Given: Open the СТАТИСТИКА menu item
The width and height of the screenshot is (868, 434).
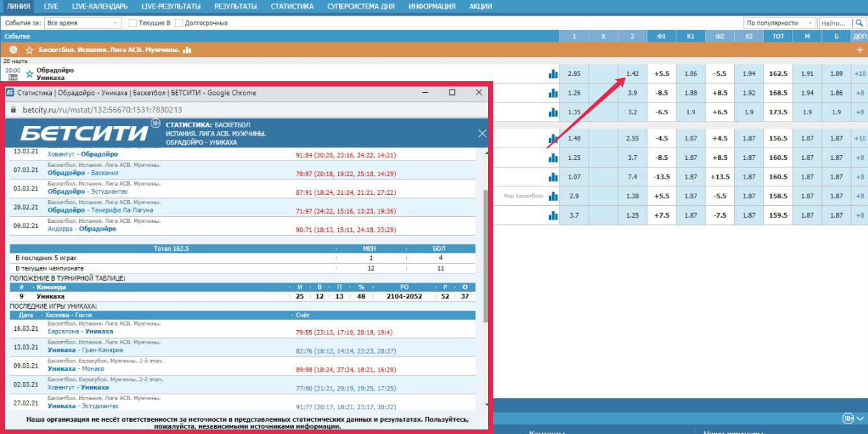Looking at the screenshot, I should 292,6.
